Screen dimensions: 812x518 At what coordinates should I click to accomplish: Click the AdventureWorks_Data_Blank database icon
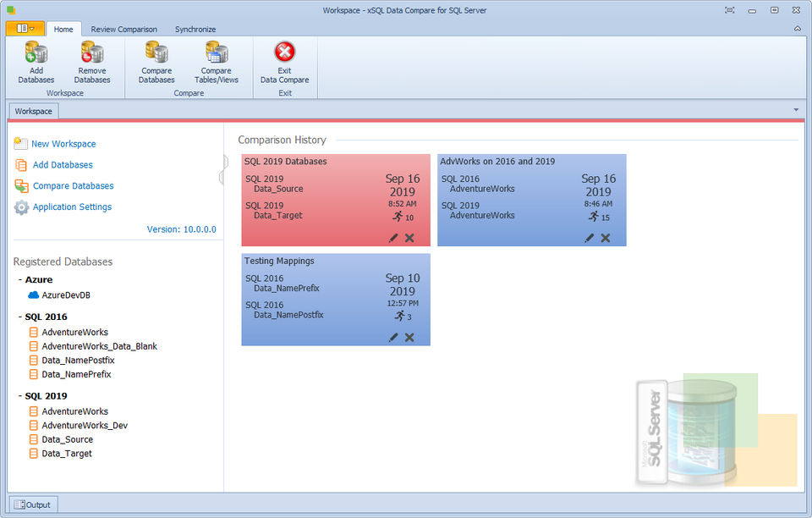click(x=33, y=346)
